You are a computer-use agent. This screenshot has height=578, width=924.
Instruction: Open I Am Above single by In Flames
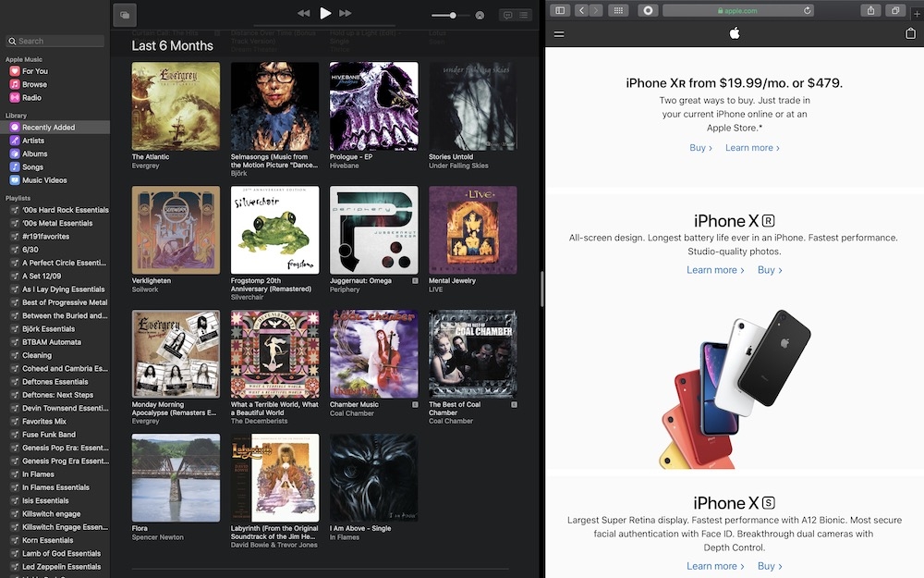pos(373,478)
